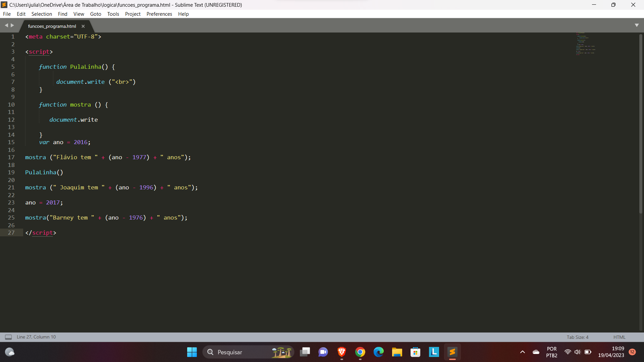Viewport: 644px width, 362px height.
Task: Open the weather widget on the taskbar
Action: click(x=10, y=352)
